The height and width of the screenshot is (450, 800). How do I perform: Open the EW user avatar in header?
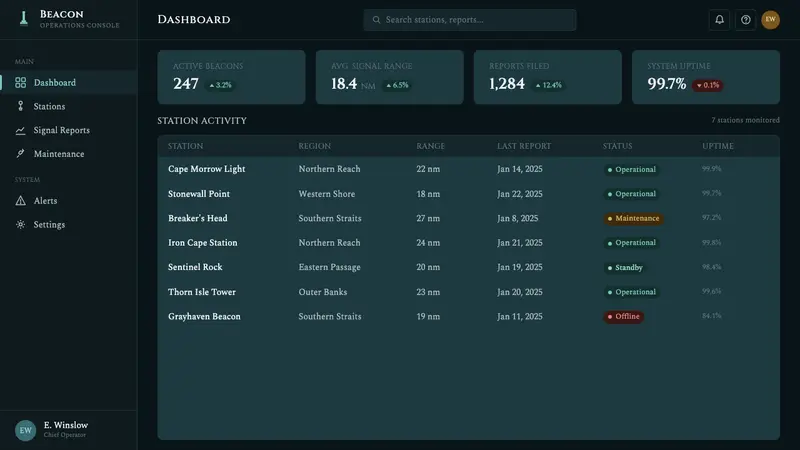tap(770, 20)
